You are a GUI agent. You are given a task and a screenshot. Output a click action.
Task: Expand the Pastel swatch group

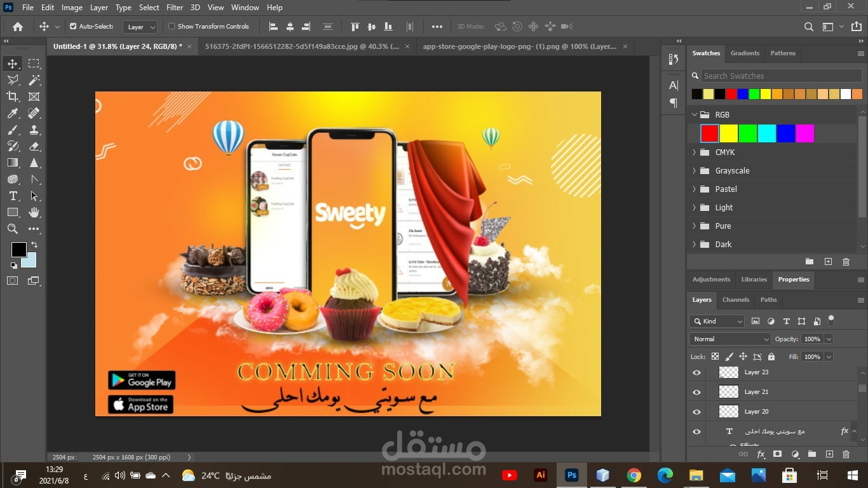(x=694, y=189)
